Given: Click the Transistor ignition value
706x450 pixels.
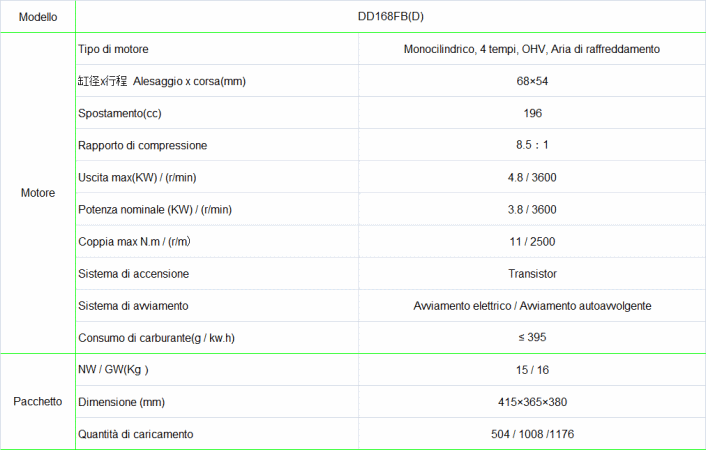Looking at the screenshot, I should pyautogui.click(x=532, y=273).
